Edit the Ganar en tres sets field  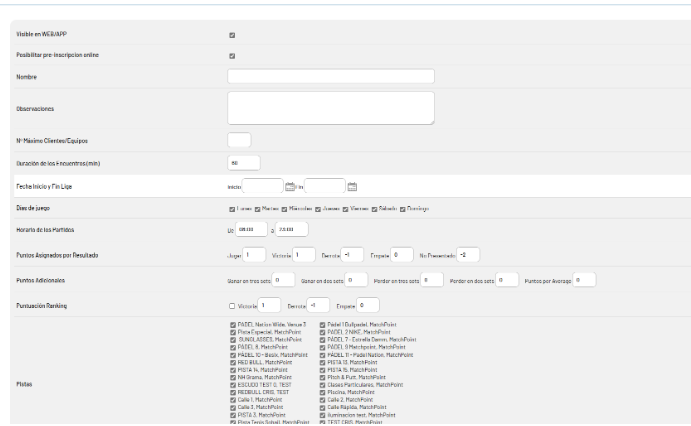[x=283, y=280]
